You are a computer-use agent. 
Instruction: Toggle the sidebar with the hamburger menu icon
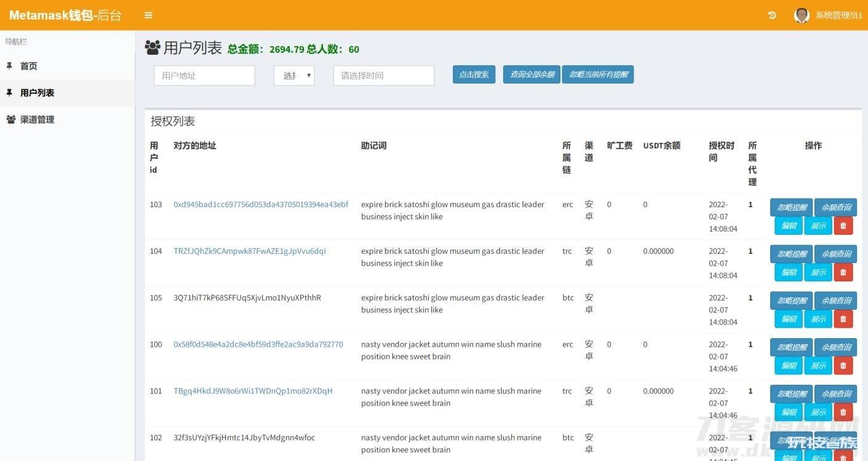coord(148,15)
